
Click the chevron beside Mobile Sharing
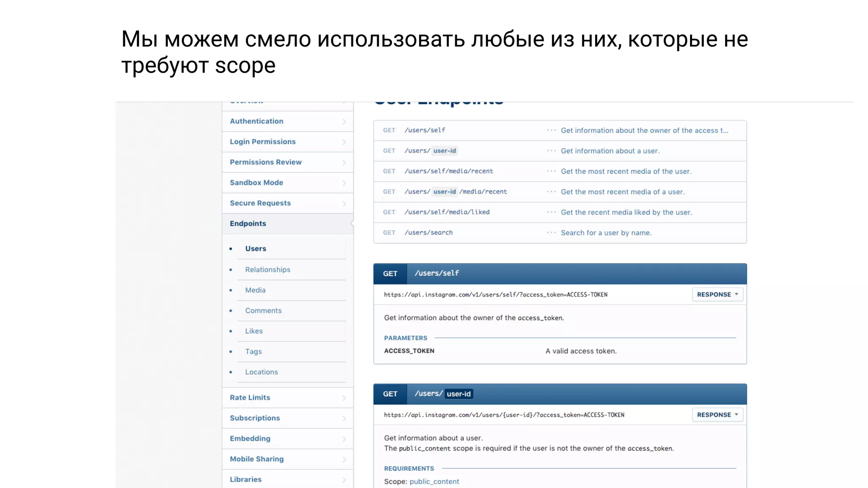[344, 459]
